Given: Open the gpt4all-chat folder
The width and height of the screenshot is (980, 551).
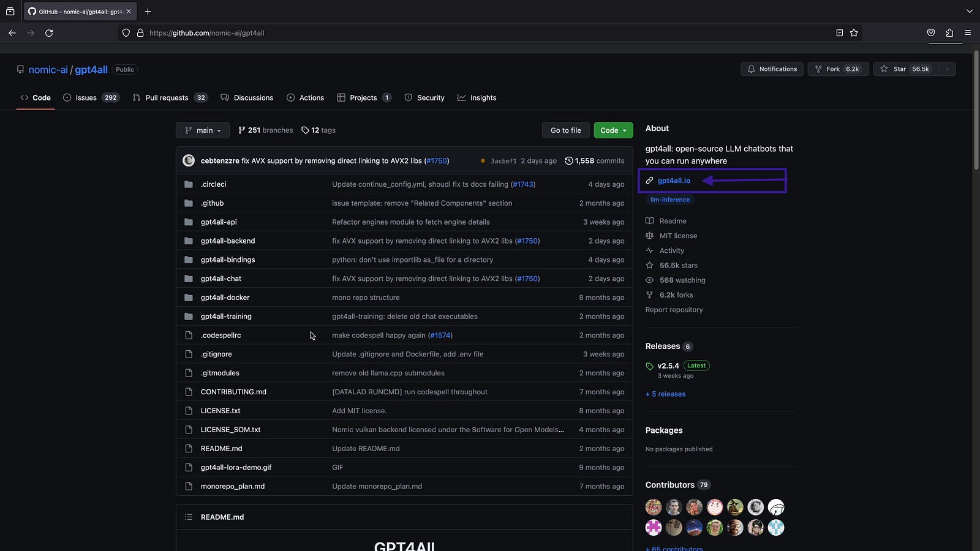Looking at the screenshot, I should (221, 279).
